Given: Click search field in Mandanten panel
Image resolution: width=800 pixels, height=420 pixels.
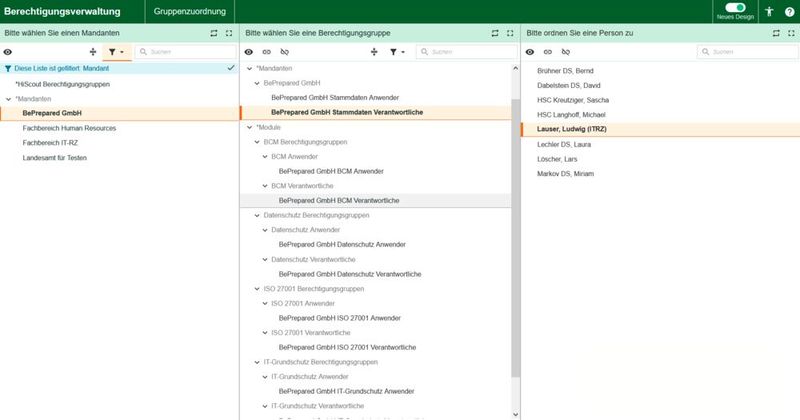Looking at the screenshot, I should (186, 52).
